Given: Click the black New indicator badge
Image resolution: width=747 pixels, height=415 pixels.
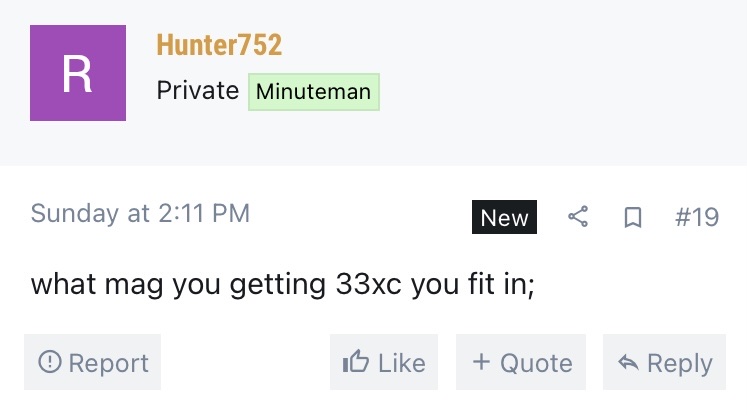Looking at the screenshot, I should point(504,217).
